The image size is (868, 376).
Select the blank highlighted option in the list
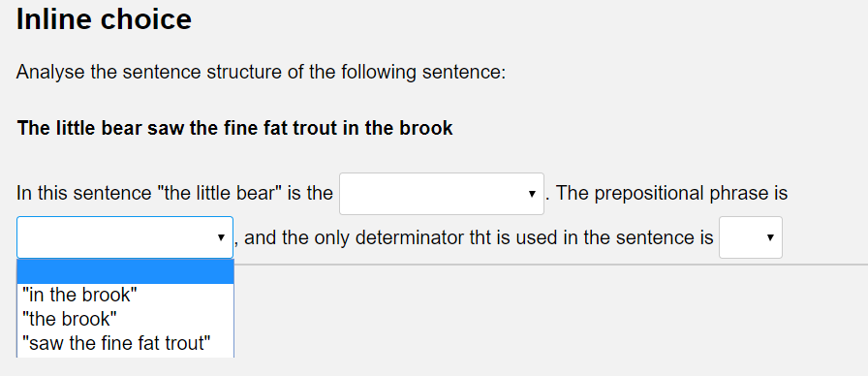pyautogui.click(x=125, y=271)
